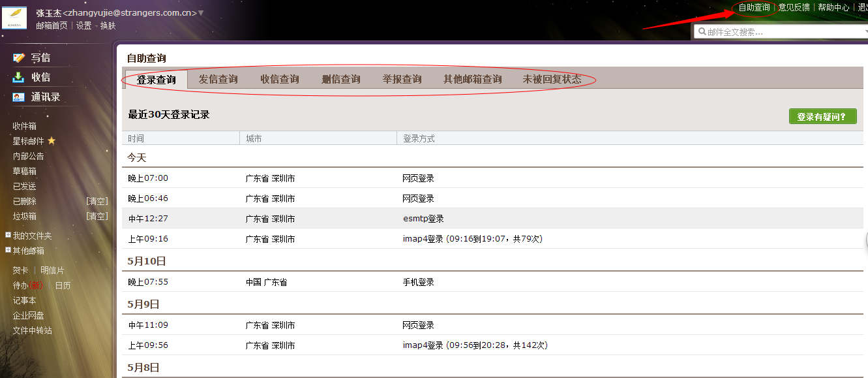868x378 pixels.
Task: Open the 未被回复状态 tab
Action: [x=552, y=79]
